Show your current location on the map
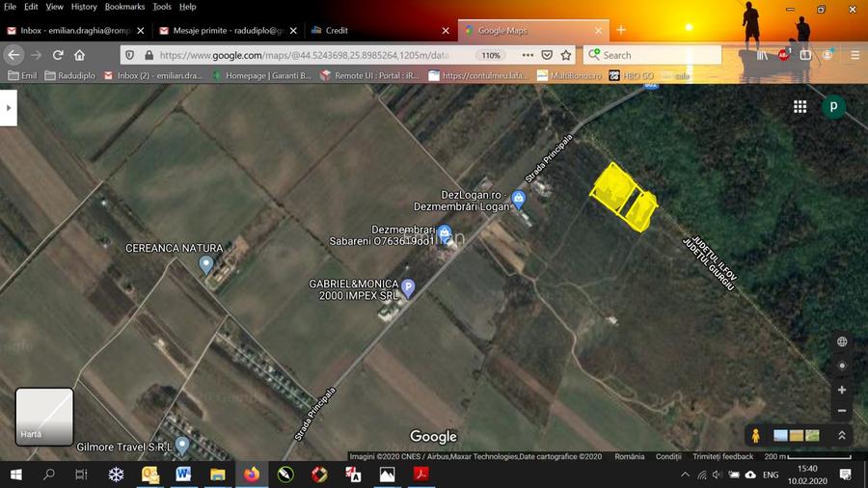This screenshot has height=488, width=868. (842, 366)
